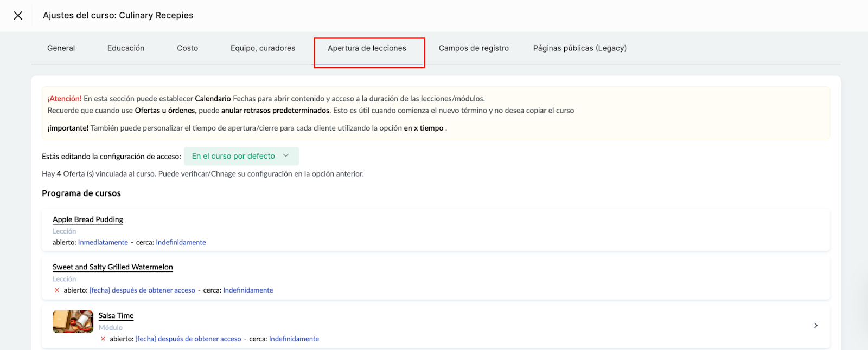Edit 'Indefinidamente' close time for Apple Bread Pudding

click(x=181, y=243)
